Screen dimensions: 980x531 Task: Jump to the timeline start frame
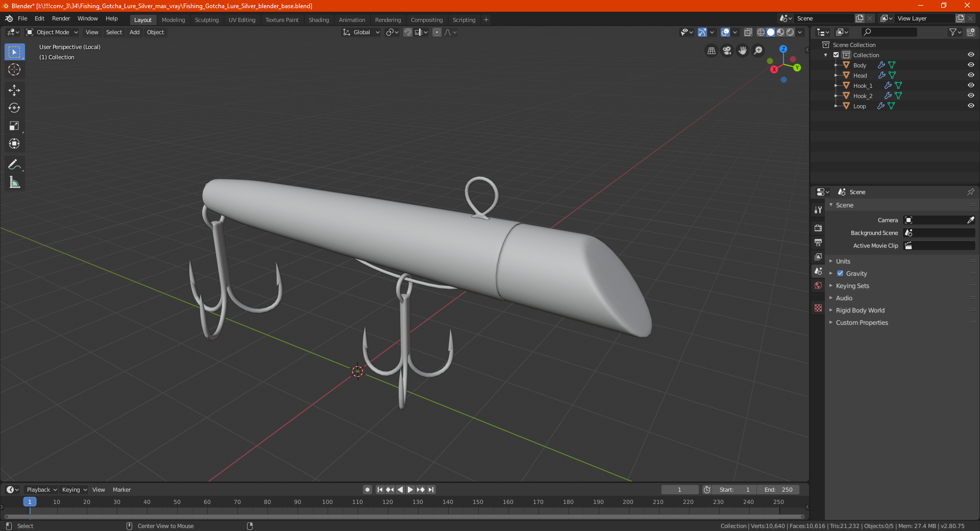pos(380,490)
